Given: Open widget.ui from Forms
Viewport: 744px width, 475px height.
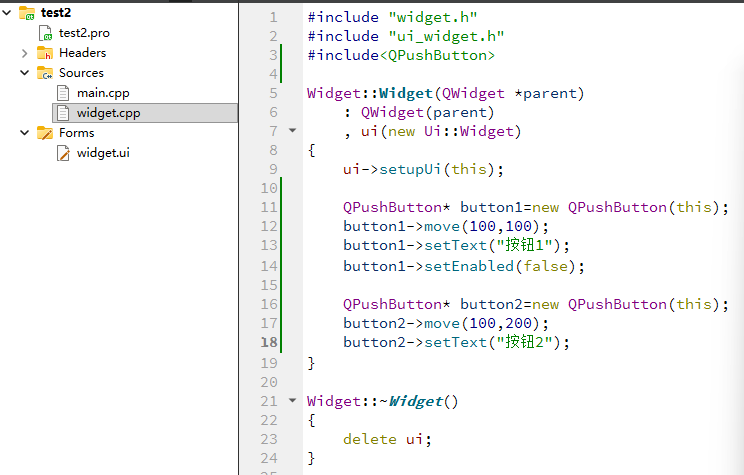Looking at the screenshot, I should [x=103, y=153].
